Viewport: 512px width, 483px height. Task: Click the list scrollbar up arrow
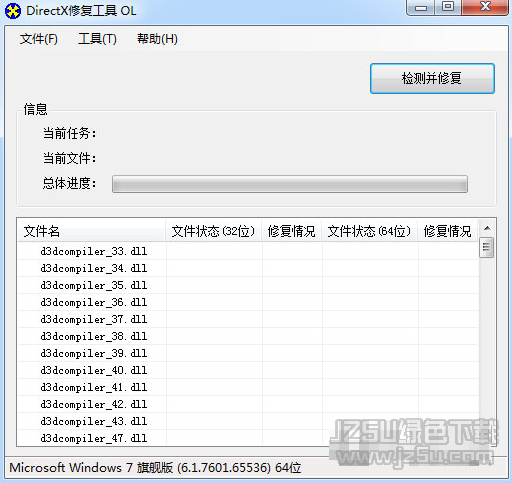pos(487,228)
